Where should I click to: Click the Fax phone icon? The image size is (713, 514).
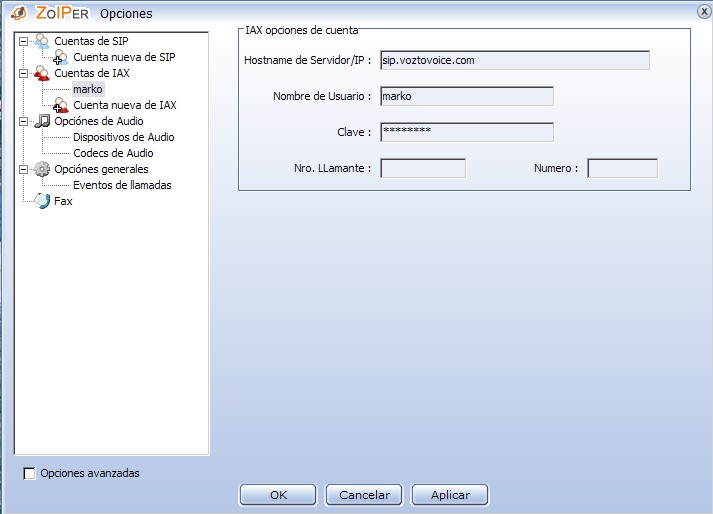(x=41, y=201)
